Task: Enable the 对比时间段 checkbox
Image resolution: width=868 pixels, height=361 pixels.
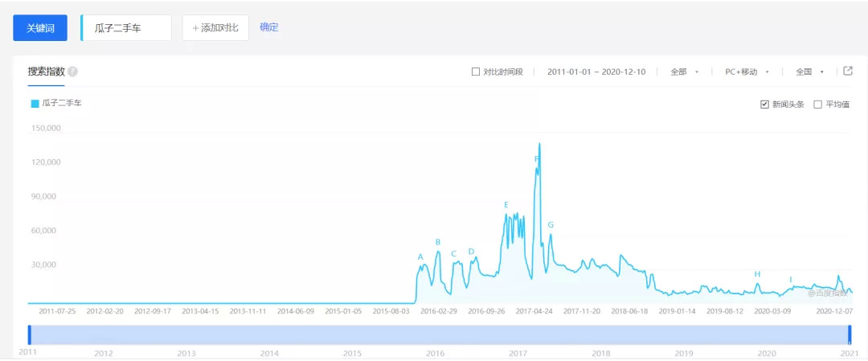Action: coord(476,72)
